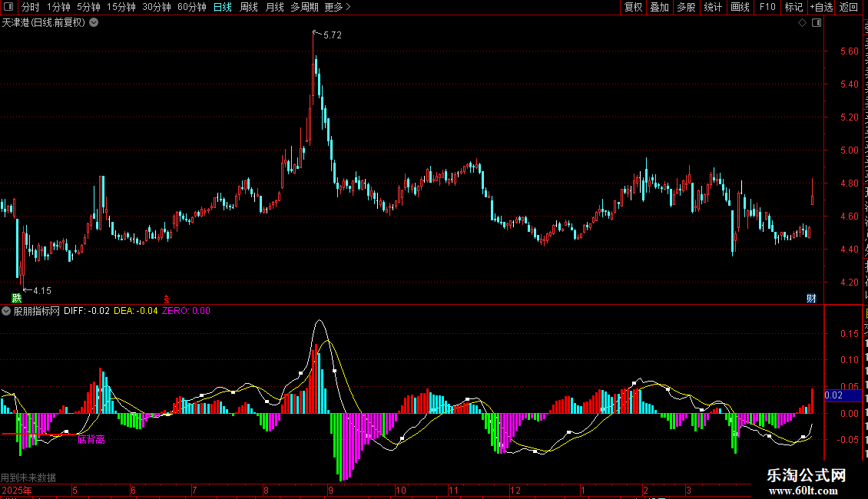
Task: Click the 返回 back button
Action: [848, 7]
